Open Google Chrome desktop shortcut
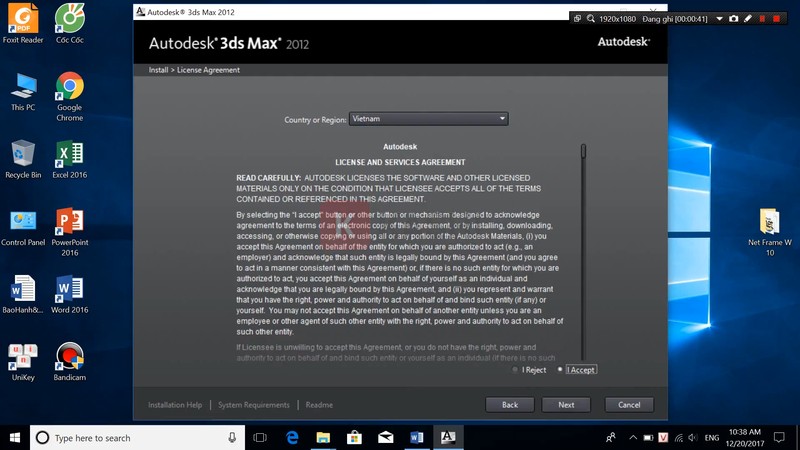This screenshot has height=450, width=800. pyautogui.click(x=69, y=95)
